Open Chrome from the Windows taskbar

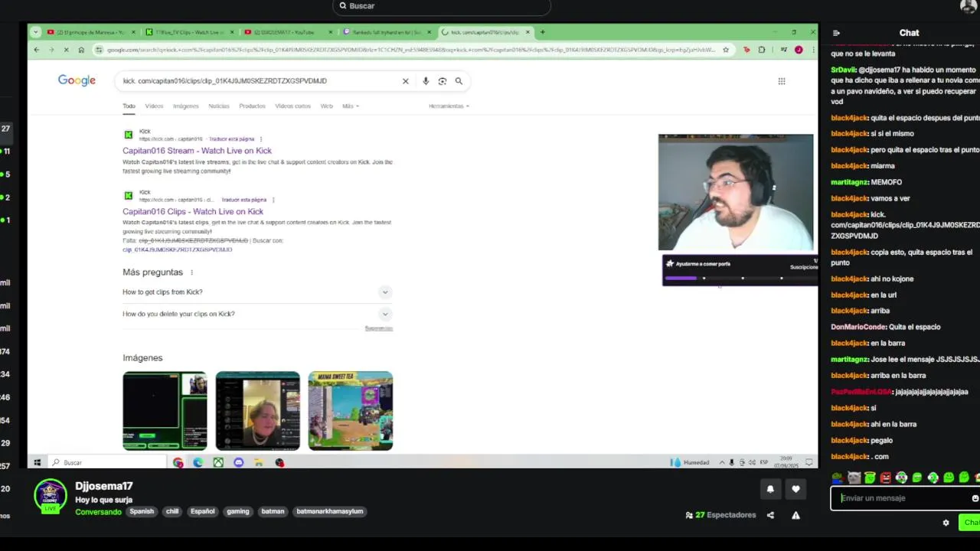pyautogui.click(x=178, y=462)
